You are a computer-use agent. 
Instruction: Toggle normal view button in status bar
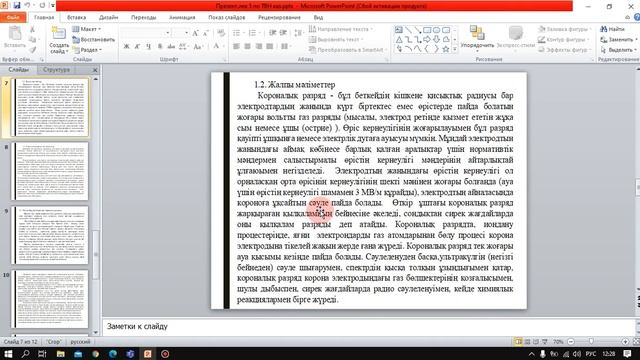518,341
